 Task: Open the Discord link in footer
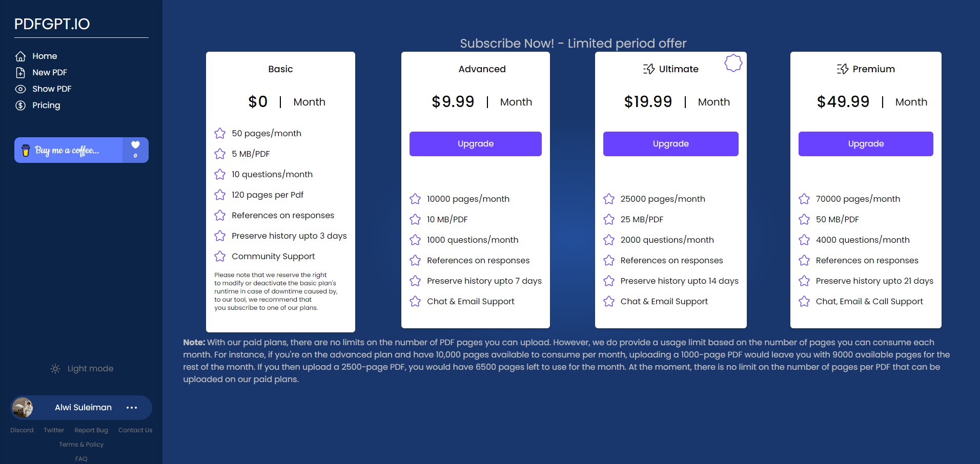click(22, 430)
